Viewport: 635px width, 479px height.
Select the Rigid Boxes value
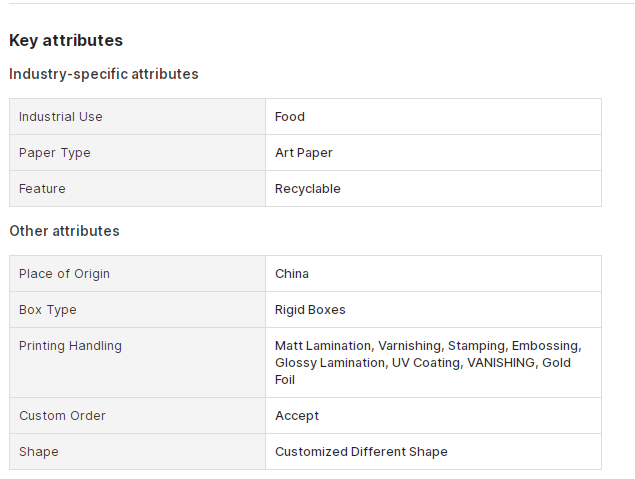310,310
